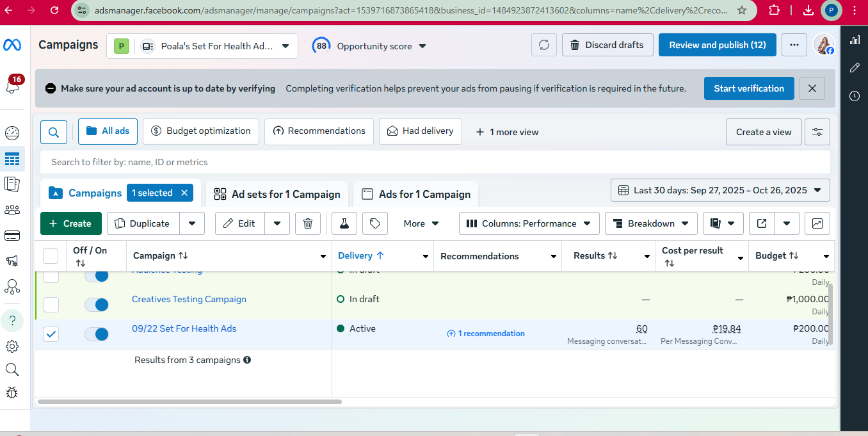
Task: Click the tag label icon
Action: 375,223
